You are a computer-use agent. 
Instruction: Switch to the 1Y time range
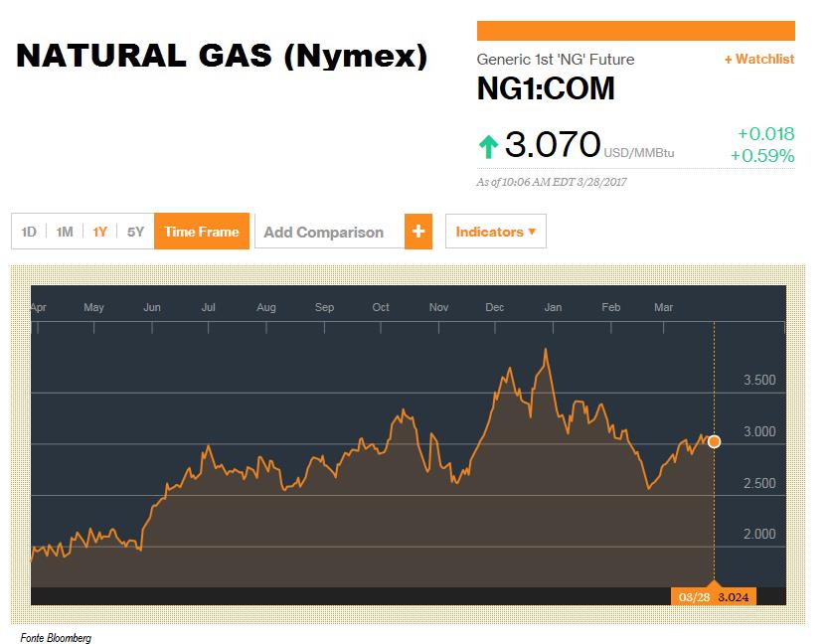pyautogui.click(x=99, y=232)
